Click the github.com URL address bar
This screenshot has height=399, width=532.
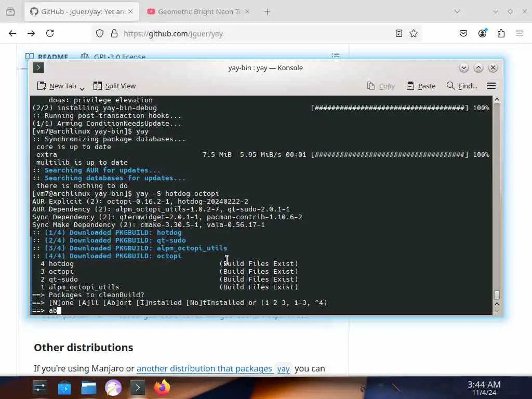(256, 34)
